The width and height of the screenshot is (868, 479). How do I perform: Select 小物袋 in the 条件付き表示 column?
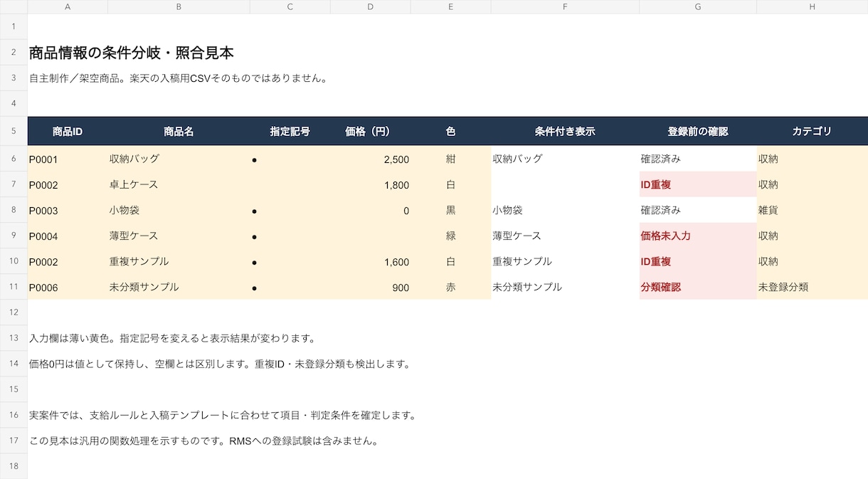coord(565,210)
